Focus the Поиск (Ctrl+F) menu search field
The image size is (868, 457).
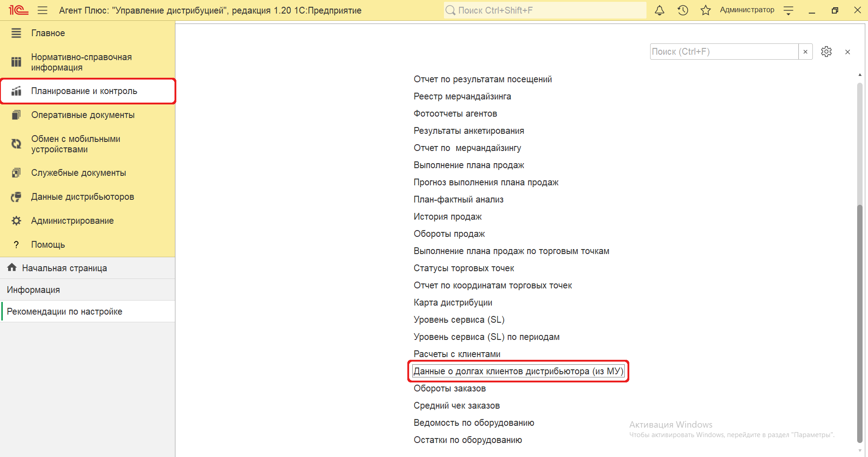724,52
